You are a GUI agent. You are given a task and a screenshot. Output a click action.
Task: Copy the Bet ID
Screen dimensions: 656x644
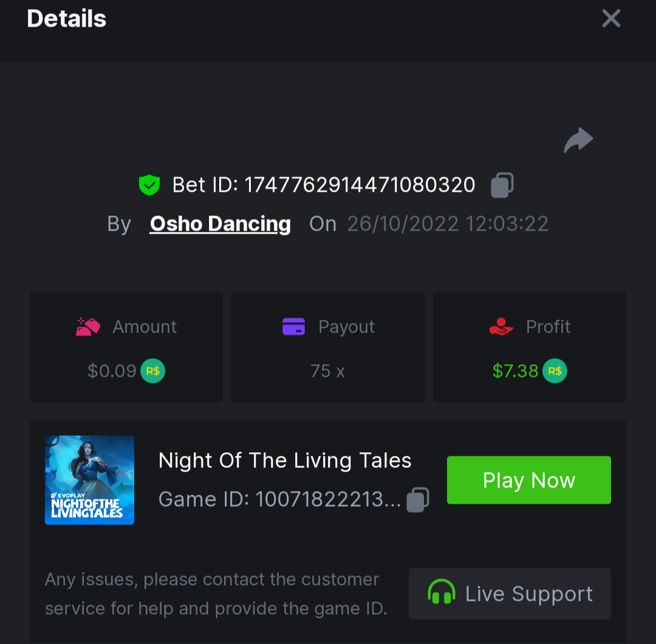(x=502, y=185)
